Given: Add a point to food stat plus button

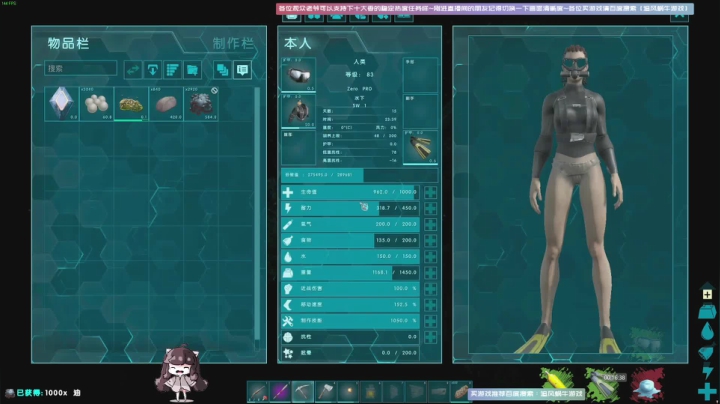Looking at the screenshot, I should click(430, 241).
